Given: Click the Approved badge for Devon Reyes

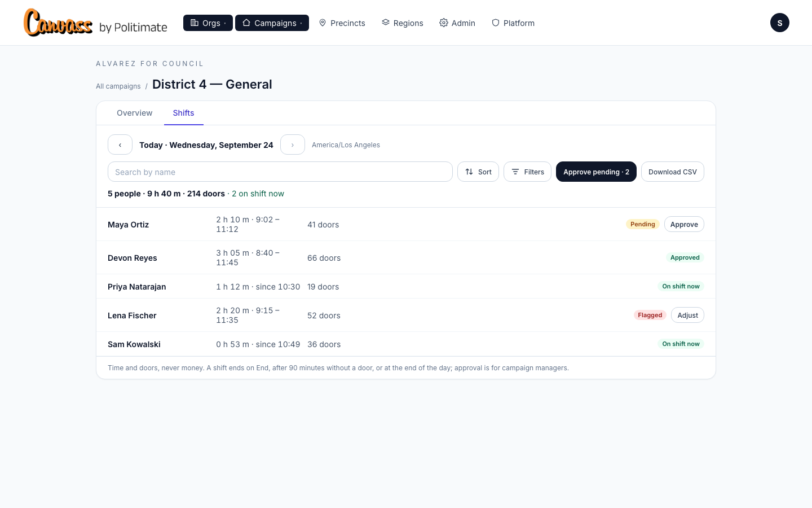Looking at the screenshot, I should click(685, 257).
